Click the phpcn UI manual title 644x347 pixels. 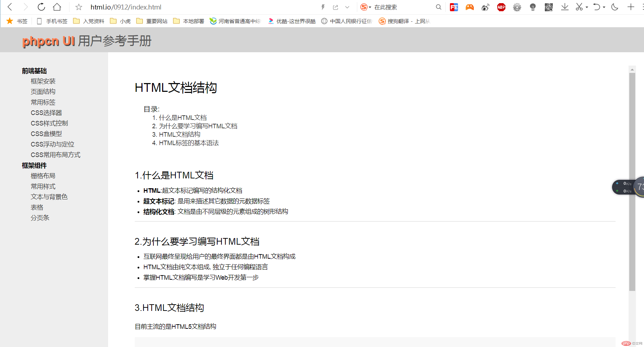point(87,41)
